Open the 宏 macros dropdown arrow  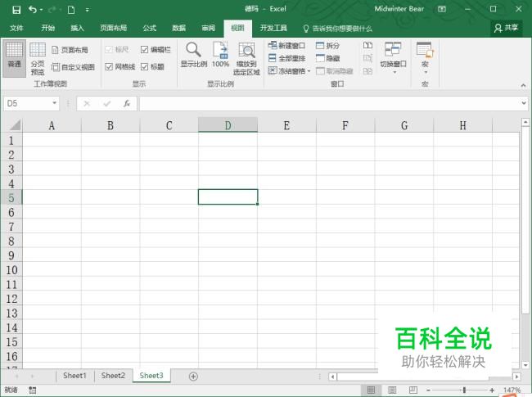425,72
